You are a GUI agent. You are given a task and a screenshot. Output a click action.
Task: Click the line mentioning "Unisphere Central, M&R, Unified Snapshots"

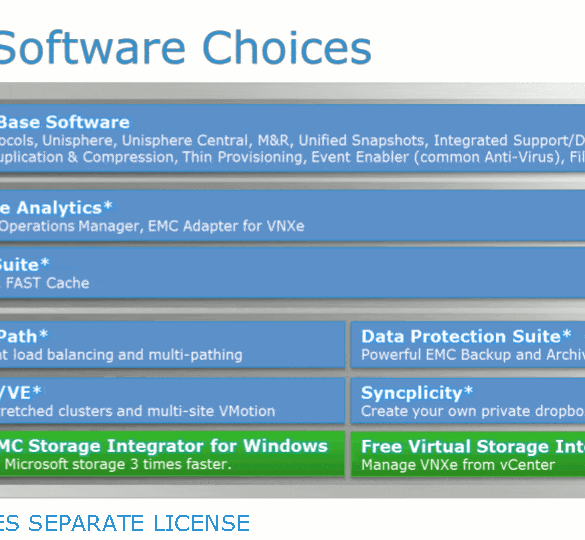coord(292,140)
